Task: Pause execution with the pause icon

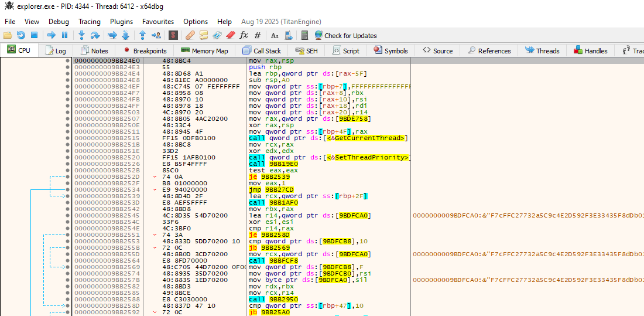Action: coord(64,35)
